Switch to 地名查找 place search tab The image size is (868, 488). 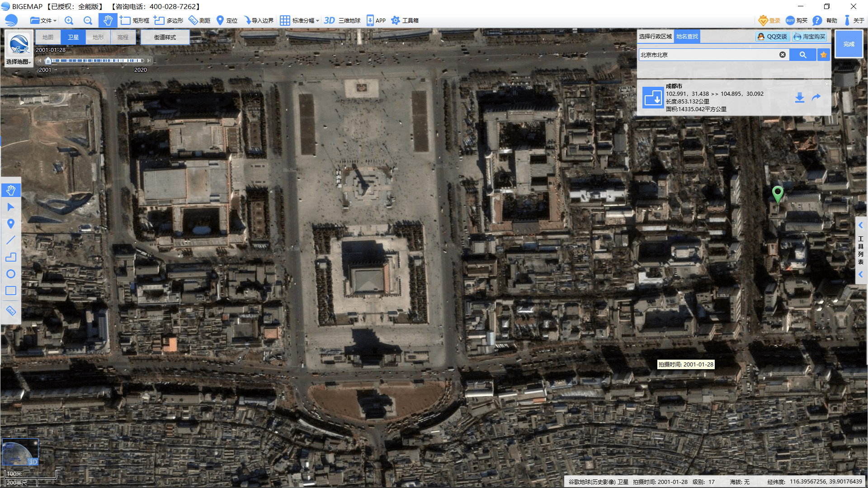tap(687, 37)
